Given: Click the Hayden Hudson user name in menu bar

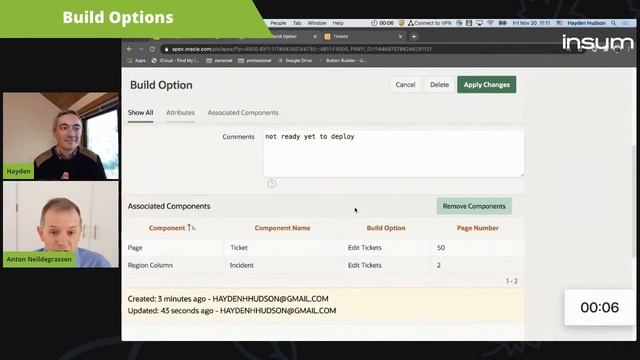Looking at the screenshot, I should tap(586, 23).
